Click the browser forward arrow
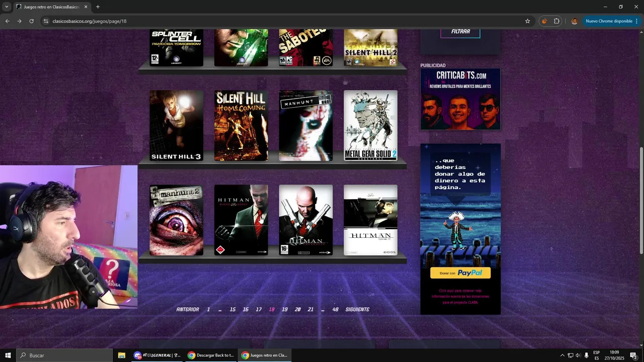The image size is (644, 362). (x=19, y=21)
